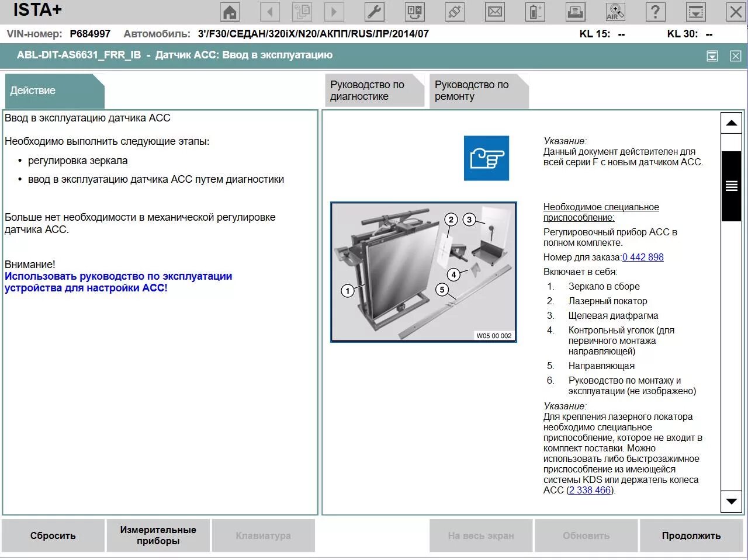Click the Продолжить button

pyautogui.click(x=691, y=535)
